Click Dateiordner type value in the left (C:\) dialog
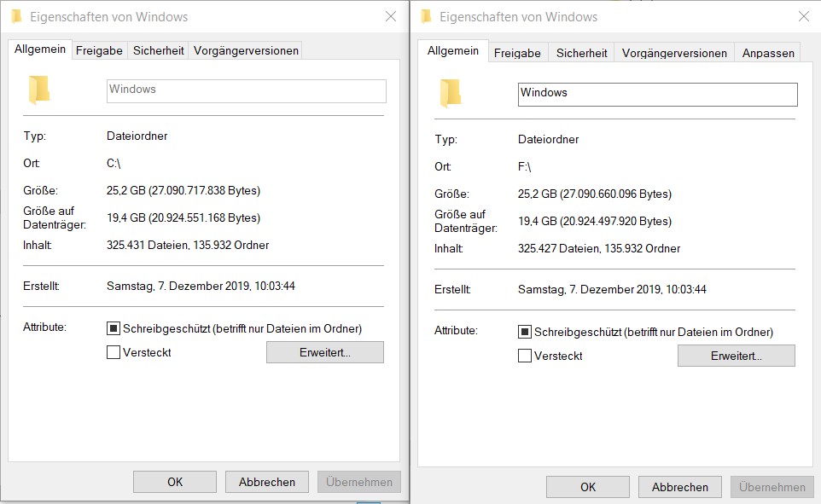 (x=137, y=136)
